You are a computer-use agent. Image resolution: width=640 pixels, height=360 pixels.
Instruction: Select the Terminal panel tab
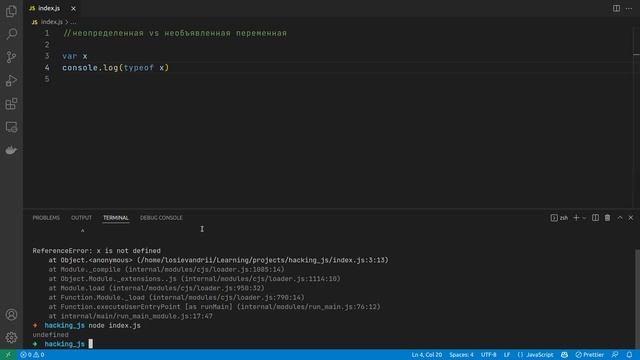(x=116, y=218)
